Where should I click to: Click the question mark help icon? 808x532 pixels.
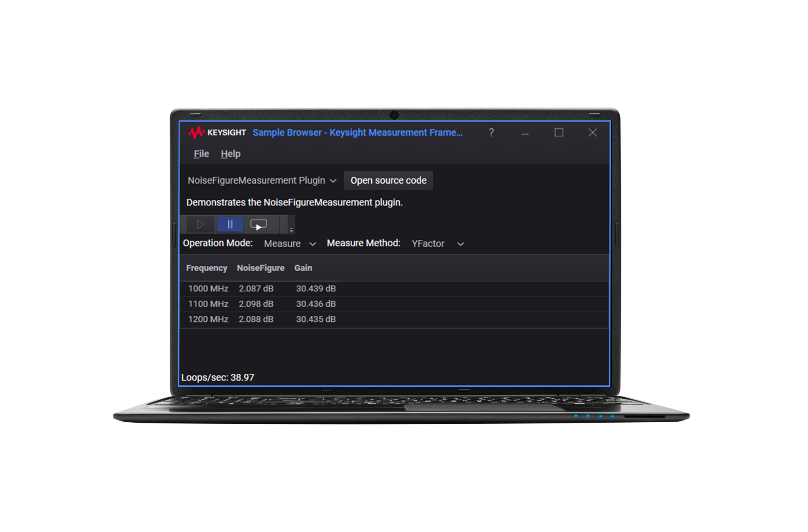491,132
